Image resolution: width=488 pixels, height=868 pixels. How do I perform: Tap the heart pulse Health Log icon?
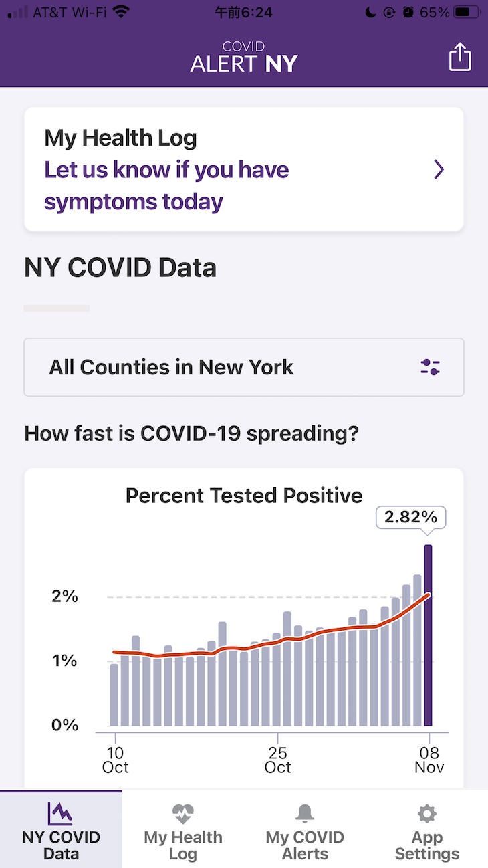pos(182,813)
